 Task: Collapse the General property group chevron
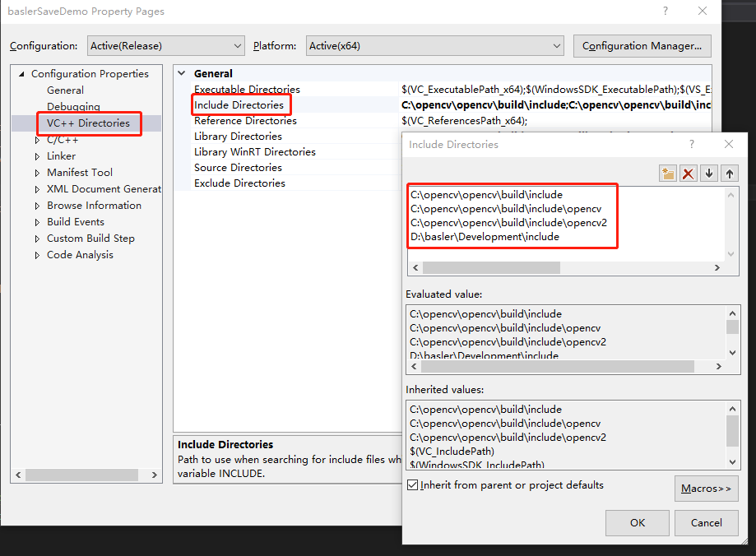tap(183, 73)
